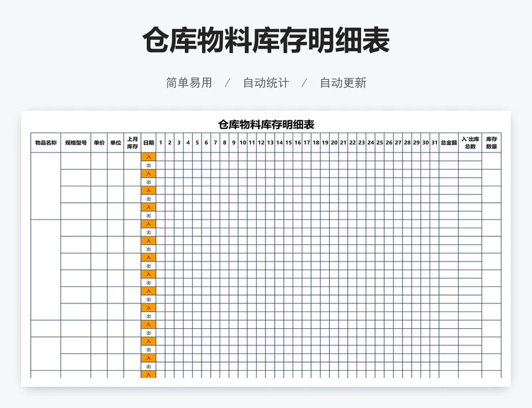Select day 18 column header
Viewport: 532px width, 408px height.
click(316, 142)
